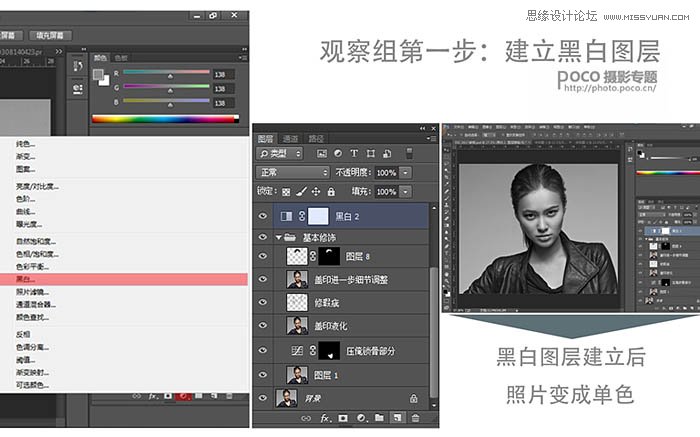
Task: Switch to the 色板 tab
Action: tap(121, 58)
